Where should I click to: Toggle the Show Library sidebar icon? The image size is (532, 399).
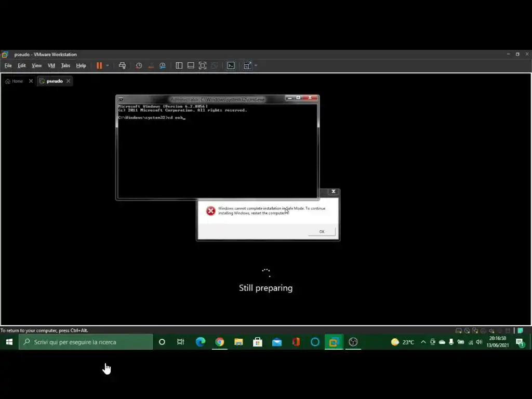click(179, 65)
